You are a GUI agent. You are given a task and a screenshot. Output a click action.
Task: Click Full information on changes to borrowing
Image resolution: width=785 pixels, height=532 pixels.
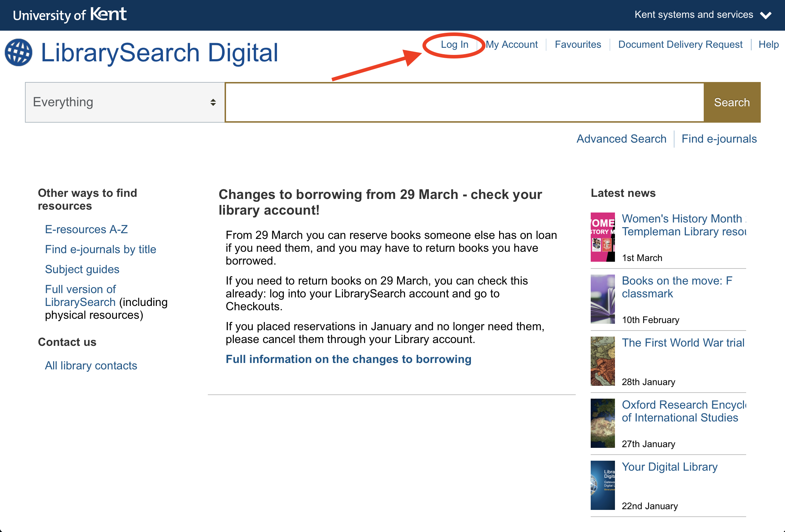348,359
